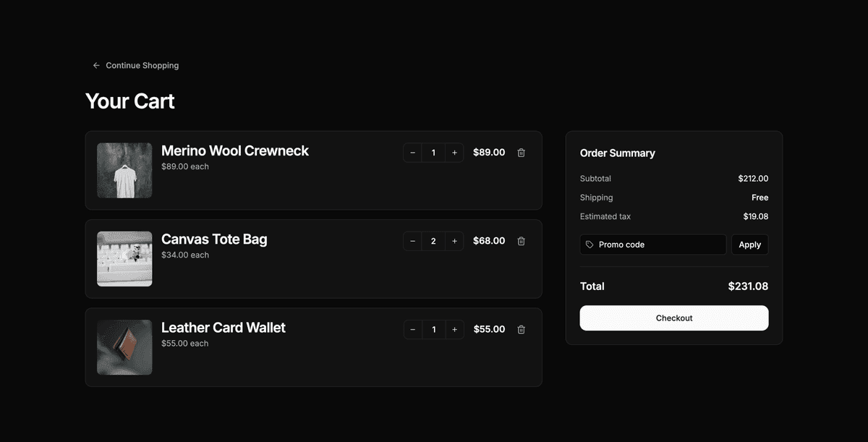868x442 pixels.
Task: Select the Leather Card Wallet product thumbnail
Action: click(x=124, y=347)
